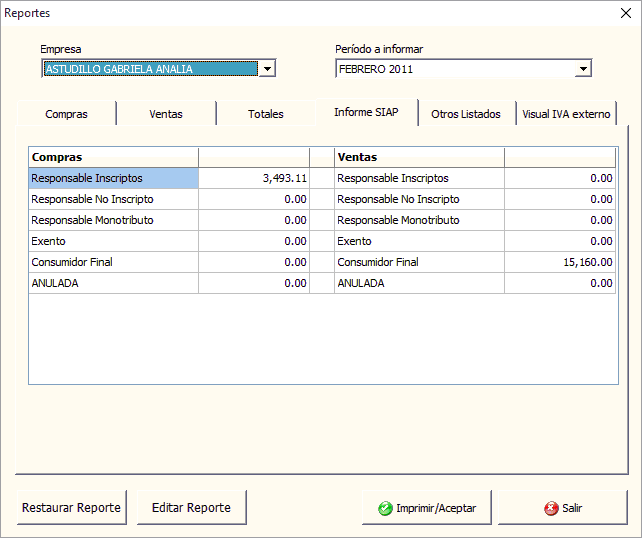Click the red X icon on Salir

(x=551, y=508)
